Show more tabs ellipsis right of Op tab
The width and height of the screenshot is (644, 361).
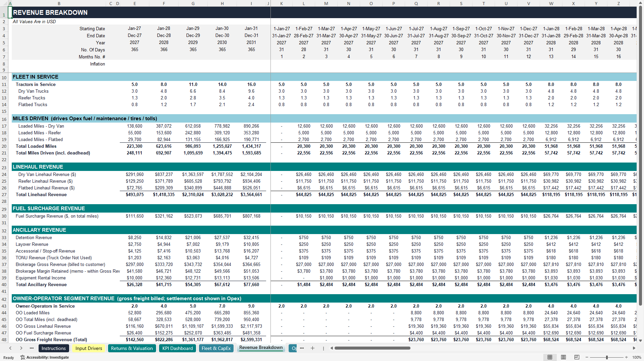pos(302,348)
